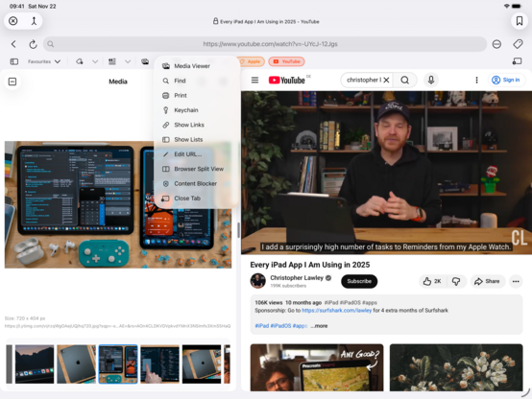Click the YouTube logo
The image size is (532, 399).
pyautogui.click(x=287, y=80)
